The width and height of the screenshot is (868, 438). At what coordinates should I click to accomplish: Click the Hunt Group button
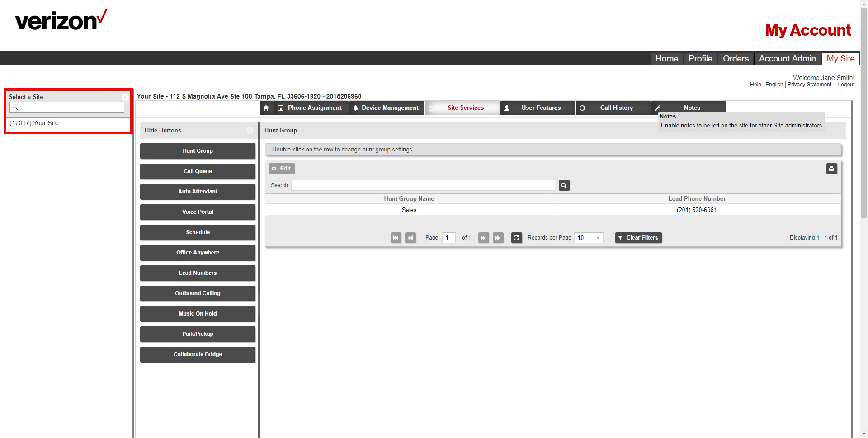click(198, 151)
